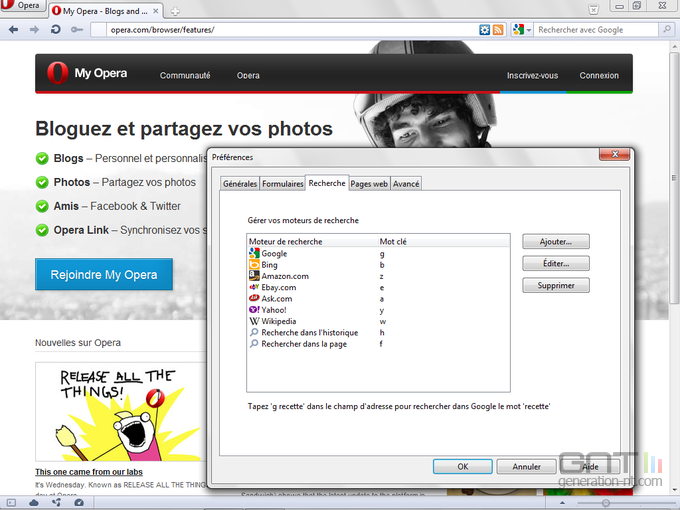Select the Google search engine row

click(x=378, y=254)
